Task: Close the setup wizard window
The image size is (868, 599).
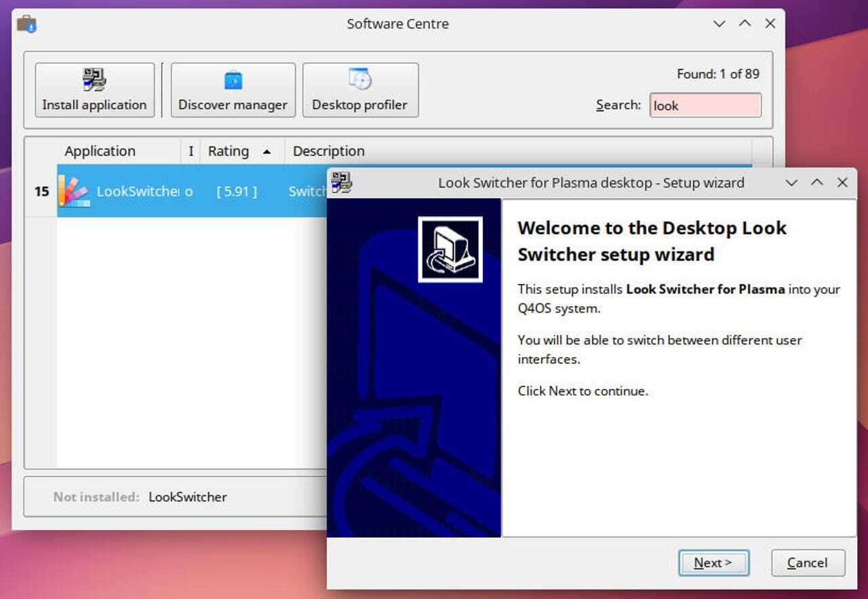Action: coord(842,182)
